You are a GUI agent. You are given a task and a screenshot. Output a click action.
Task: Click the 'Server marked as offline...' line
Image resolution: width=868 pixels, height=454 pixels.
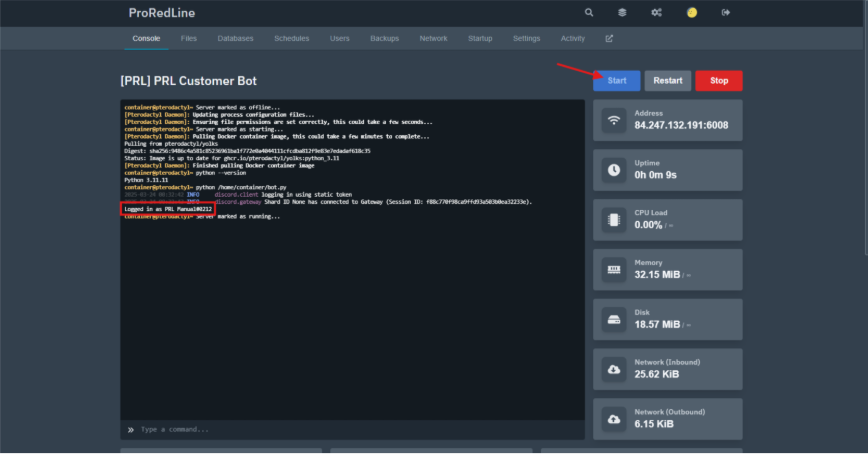(202, 107)
